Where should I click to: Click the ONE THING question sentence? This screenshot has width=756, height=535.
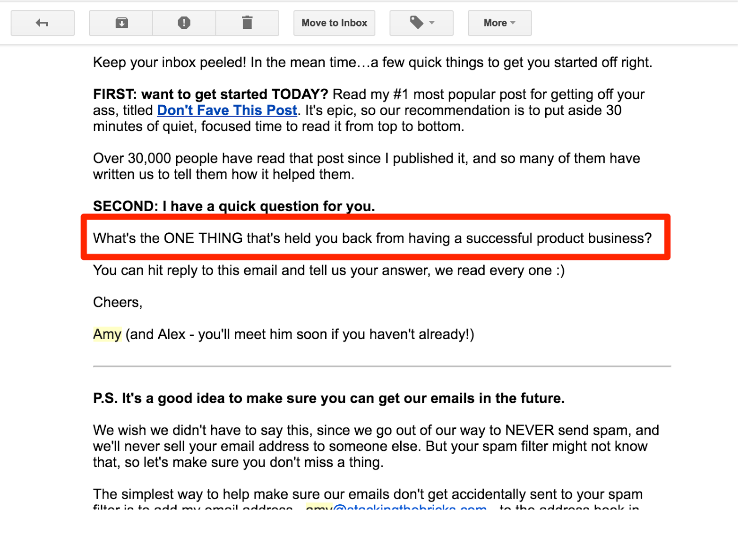[372, 238]
